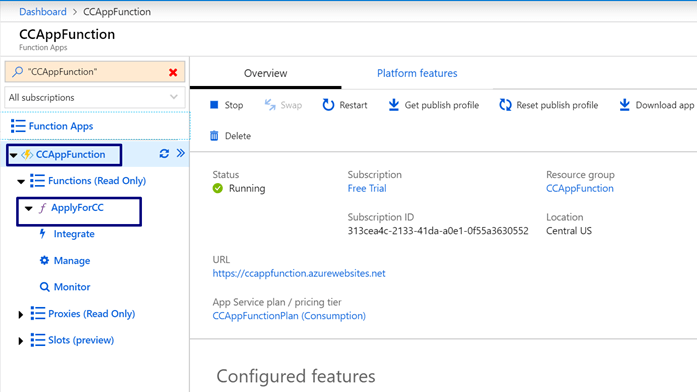The width and height of the screenshot is (697, 392).
Task: Click CCAppFunction in the breadcrumb
Action: pos(117,12)
